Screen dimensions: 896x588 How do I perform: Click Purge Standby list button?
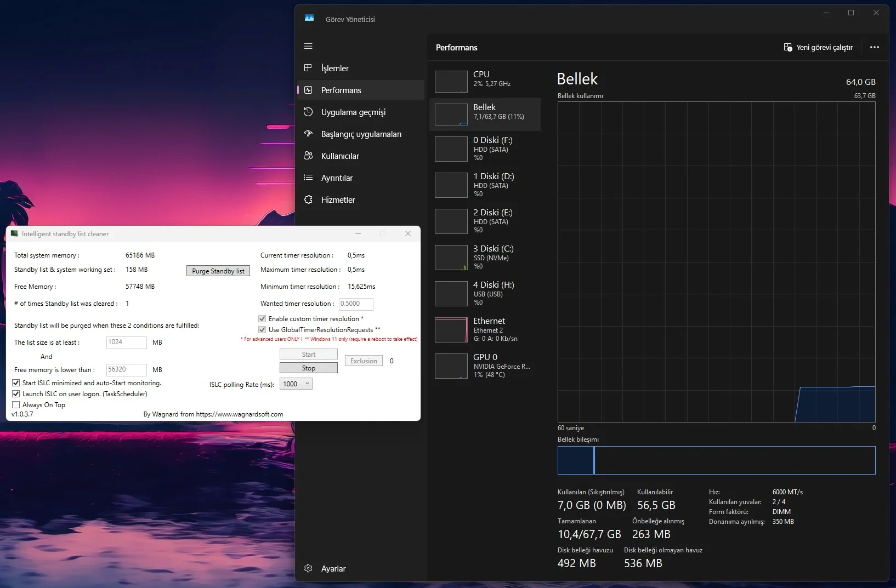[x=218, y=271]
